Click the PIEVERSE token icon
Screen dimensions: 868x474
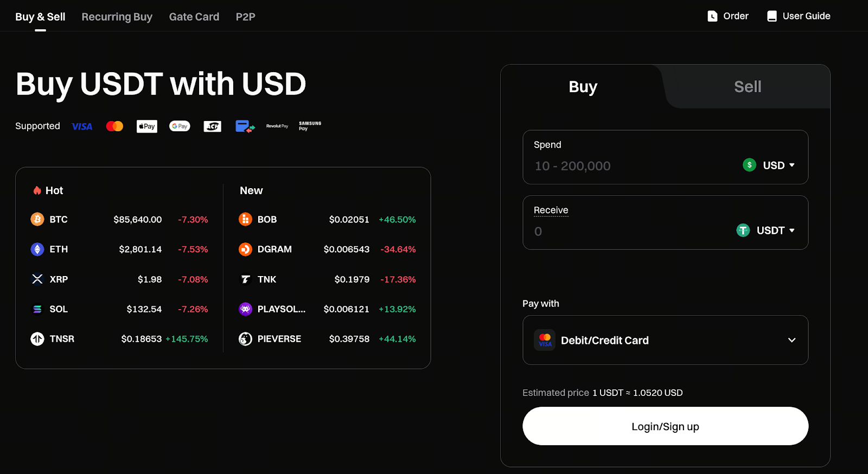(245, 339)
